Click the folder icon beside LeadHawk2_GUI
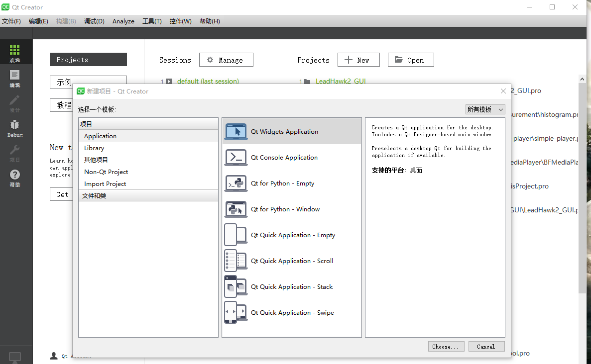Viewport: 591px width, 364px height. click(307, 82)
